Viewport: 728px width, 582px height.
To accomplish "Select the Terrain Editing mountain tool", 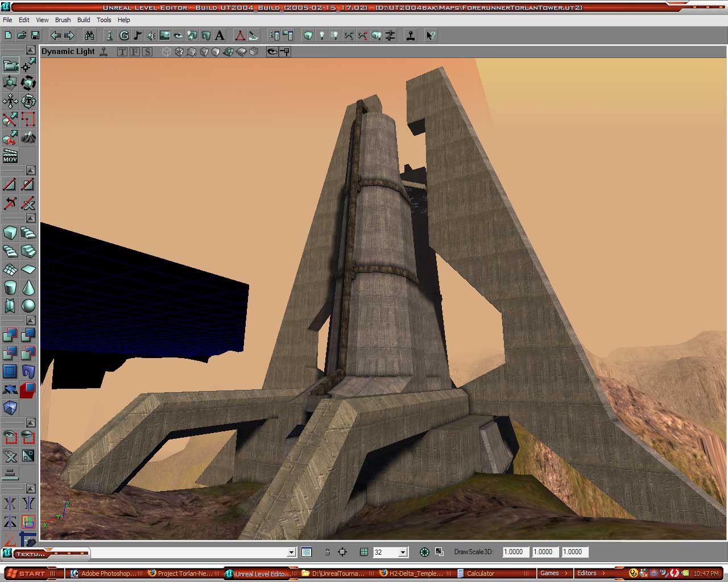I will pos(28,138).
